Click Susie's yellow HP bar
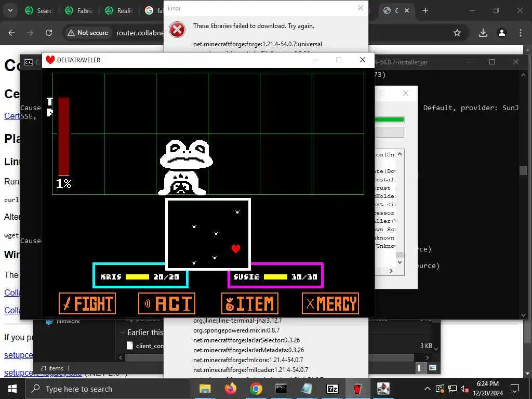The height and width of the screenshot is (399, 532). click(x=275, y=277)
